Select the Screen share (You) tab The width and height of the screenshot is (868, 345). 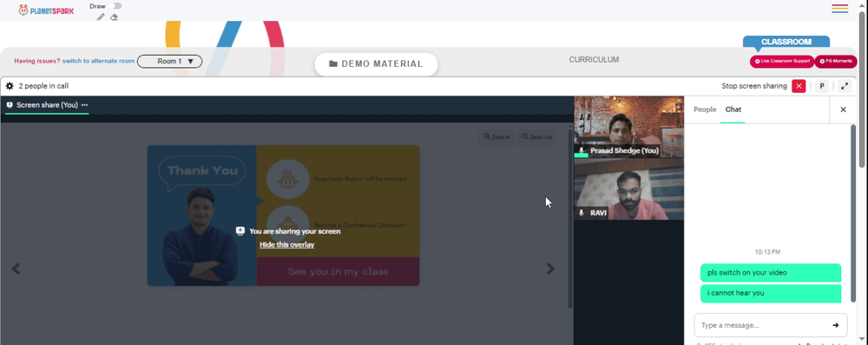point(47,105)
